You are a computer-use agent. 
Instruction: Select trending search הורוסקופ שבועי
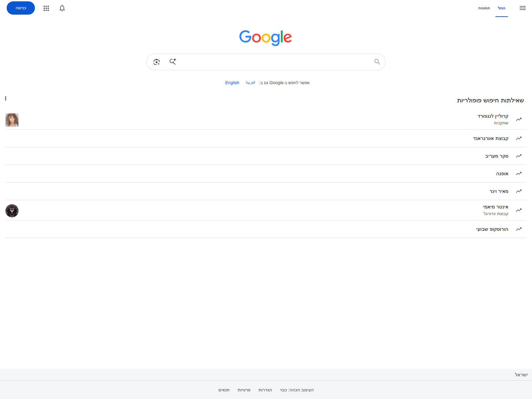(x=266, y=229)
